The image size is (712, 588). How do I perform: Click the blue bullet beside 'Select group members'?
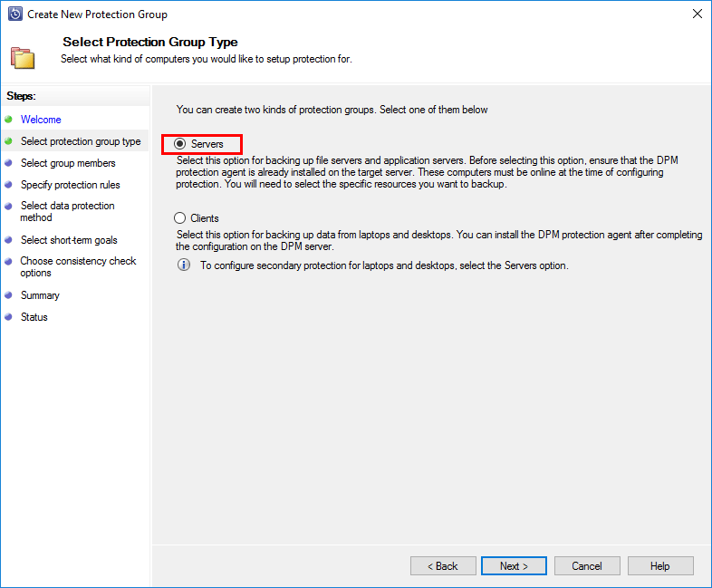[x=8, y=163]
